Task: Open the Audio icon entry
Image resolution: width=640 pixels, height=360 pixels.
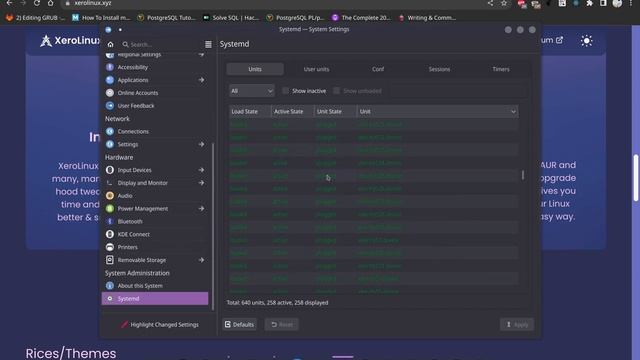Action: pos(110,196)
